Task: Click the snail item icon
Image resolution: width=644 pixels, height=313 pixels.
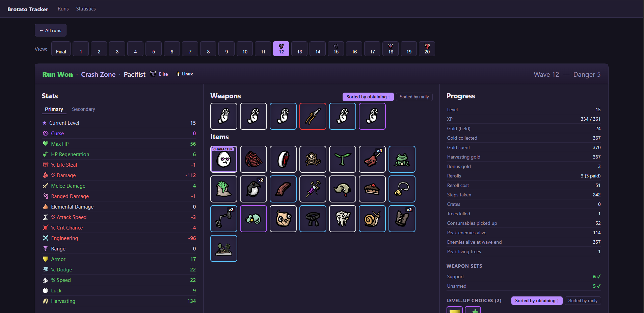Action: pyautogui.click(x=372, y=219)
